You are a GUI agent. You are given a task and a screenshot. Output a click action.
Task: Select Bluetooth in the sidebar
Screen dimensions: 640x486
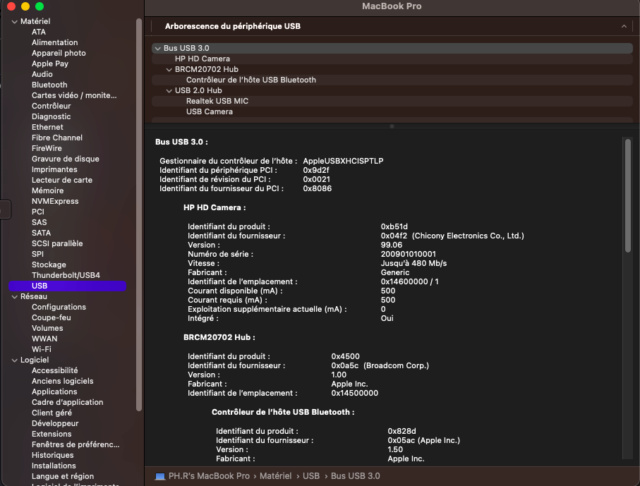tap(49, 85)
